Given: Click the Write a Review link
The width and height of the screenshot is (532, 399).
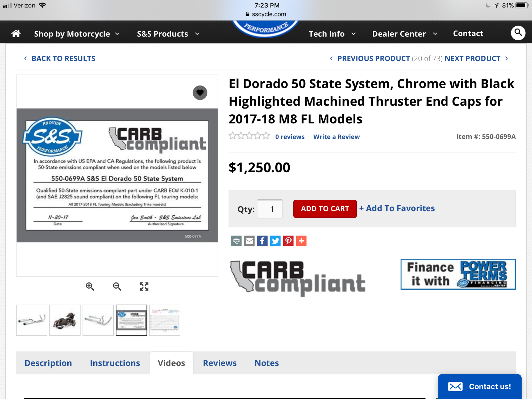Looking at the screenshot, I should coord(336,137).
